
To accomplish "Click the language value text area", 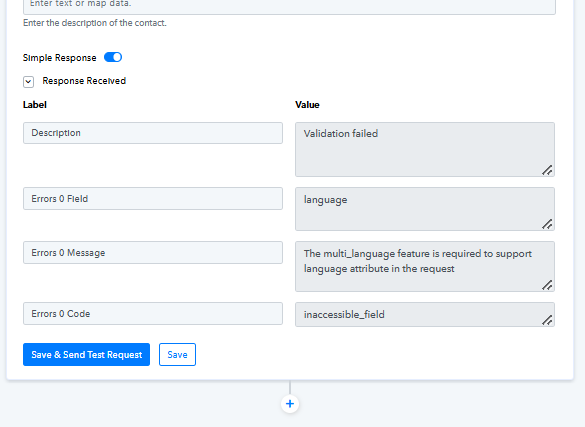I will [x=425, y=209].
